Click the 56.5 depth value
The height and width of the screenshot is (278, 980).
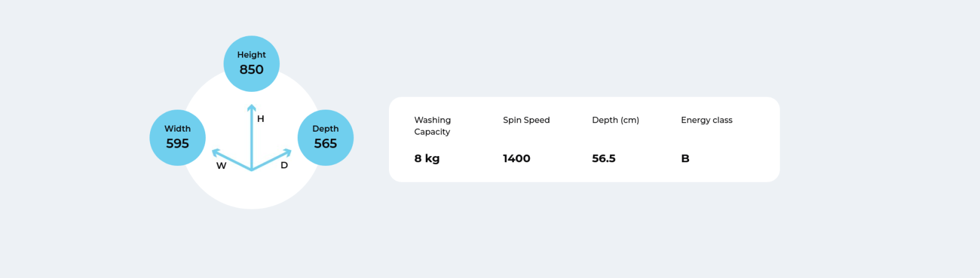coord(604,159)
